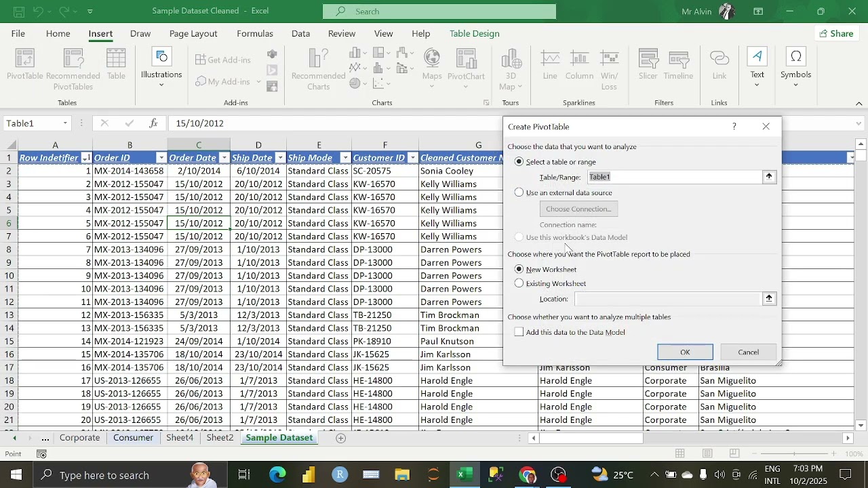Click the PivotChart icon
The width and height of the screenshot is (868, 488).
click(x=466, y=68)
